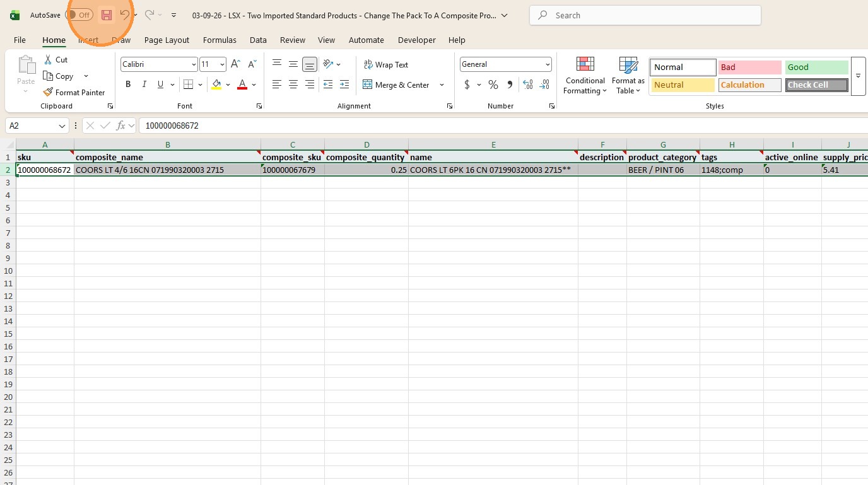The height and width of the screenshot is (485, 868).
Task: Open the Data tab
Action: pos(258,40)
